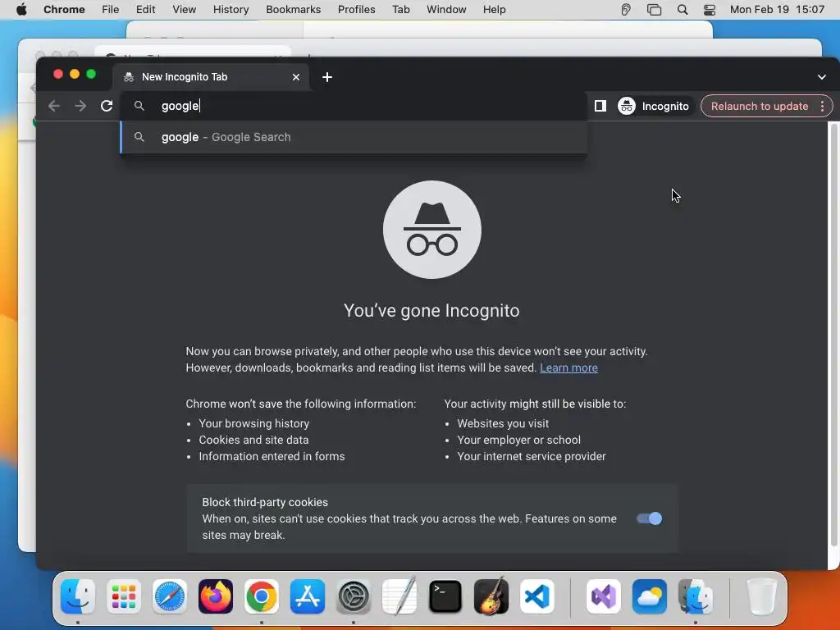Click the Your employer or school item

(x=518, y=440)
